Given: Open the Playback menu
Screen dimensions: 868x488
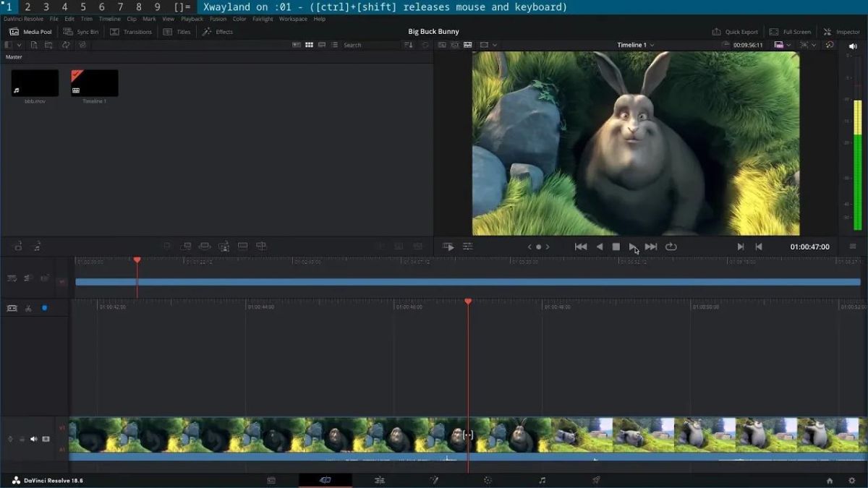Looking at the screenshot, I should point(192,19).
